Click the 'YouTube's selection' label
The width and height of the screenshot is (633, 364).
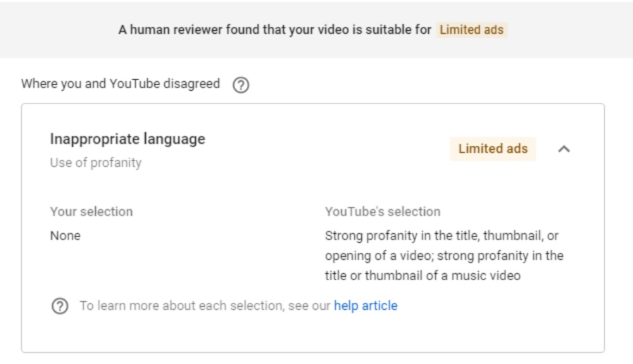(383, 211)
